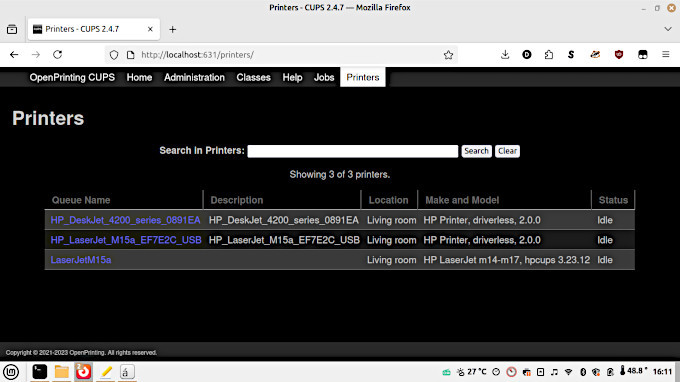This screenshot has height=382, width=680.
Task: Open Firefox tracking protection shield
Action: pos(114,55)
